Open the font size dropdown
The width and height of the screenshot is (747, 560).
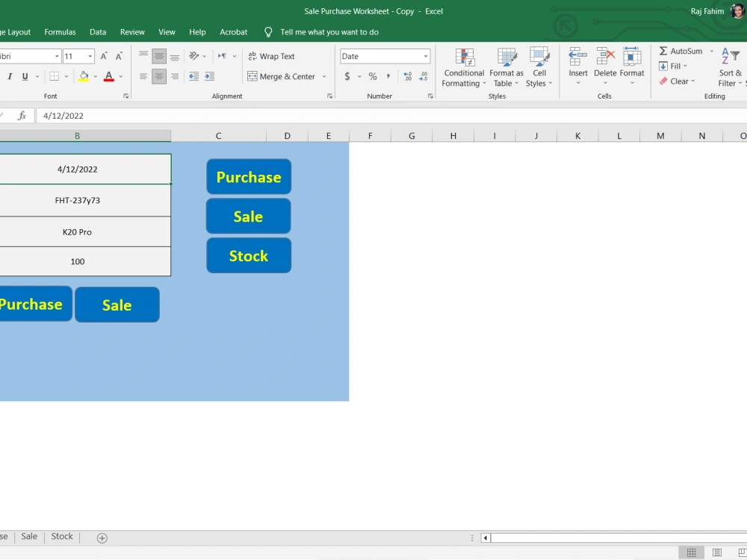[x=90, y=56]
